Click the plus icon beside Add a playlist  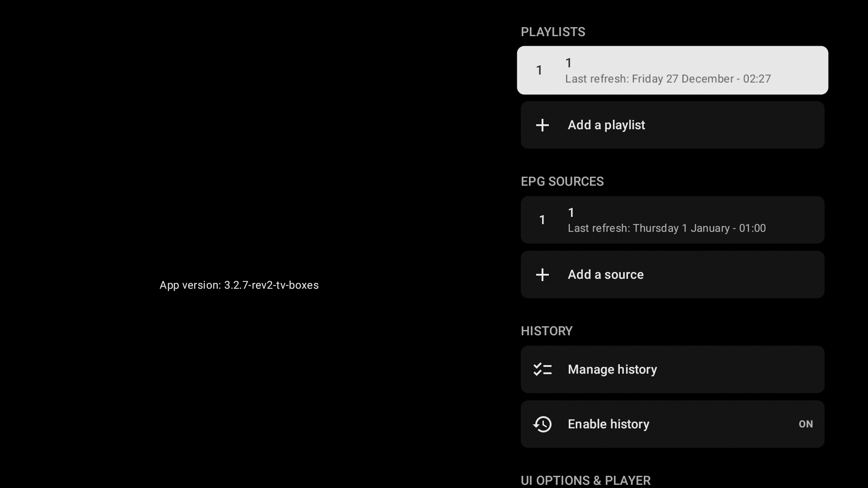[x=542, y=125]
